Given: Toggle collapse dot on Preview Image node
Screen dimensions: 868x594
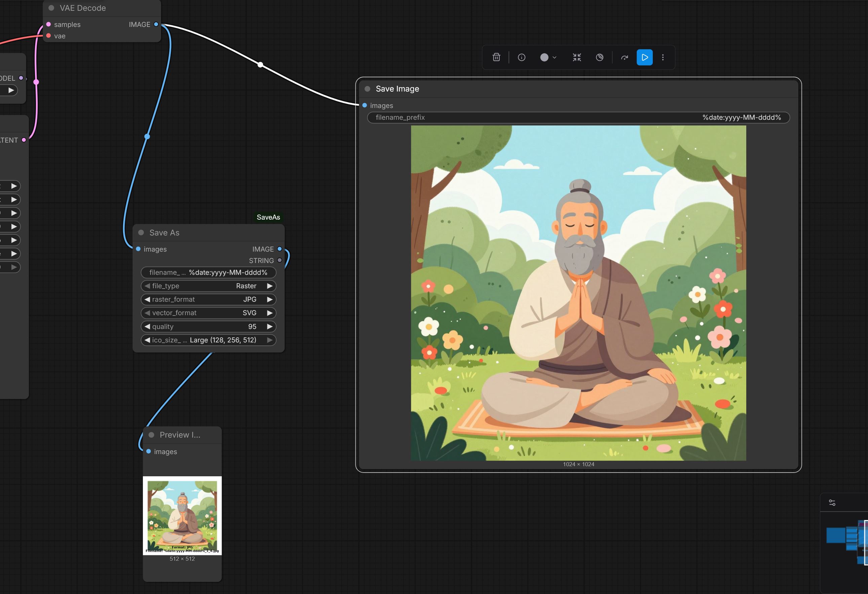Looking at the screenshot, I should (x=151, y=435).
